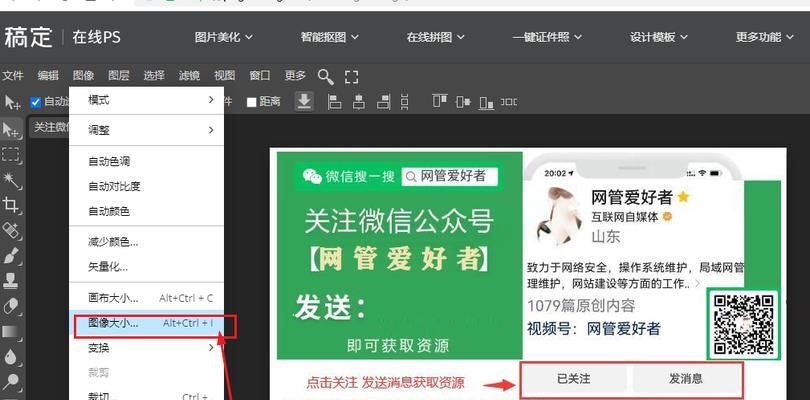
Task: Choose 图像大小... menu entry
Action: tap(147, 324)
